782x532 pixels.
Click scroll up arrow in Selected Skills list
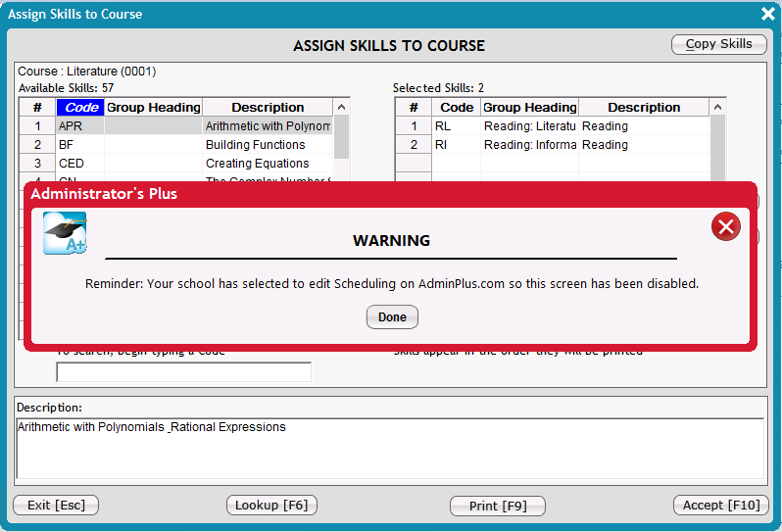tap(717, 107)
